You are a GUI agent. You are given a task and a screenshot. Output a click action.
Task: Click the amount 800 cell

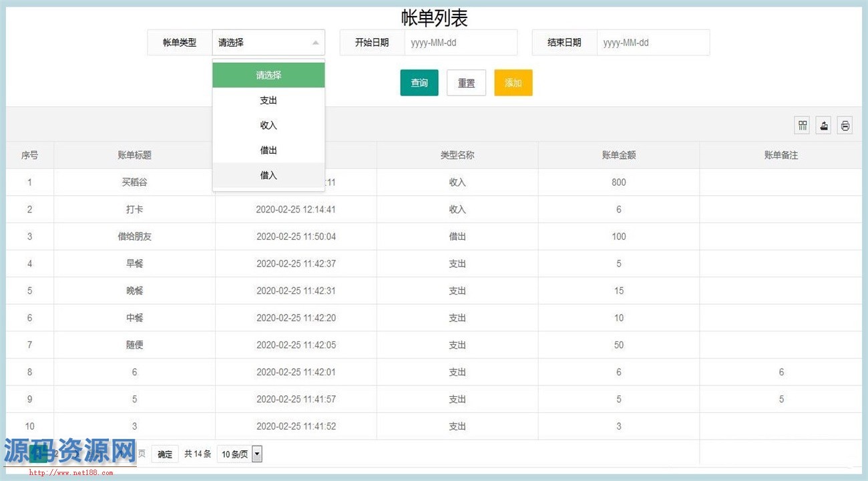[x=619, y=182]
